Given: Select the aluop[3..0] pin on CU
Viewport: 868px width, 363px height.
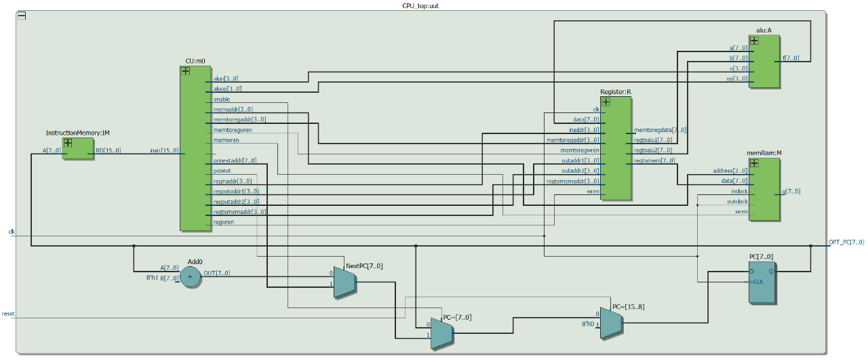Looking at the screenshot, I should pos(227,89).
